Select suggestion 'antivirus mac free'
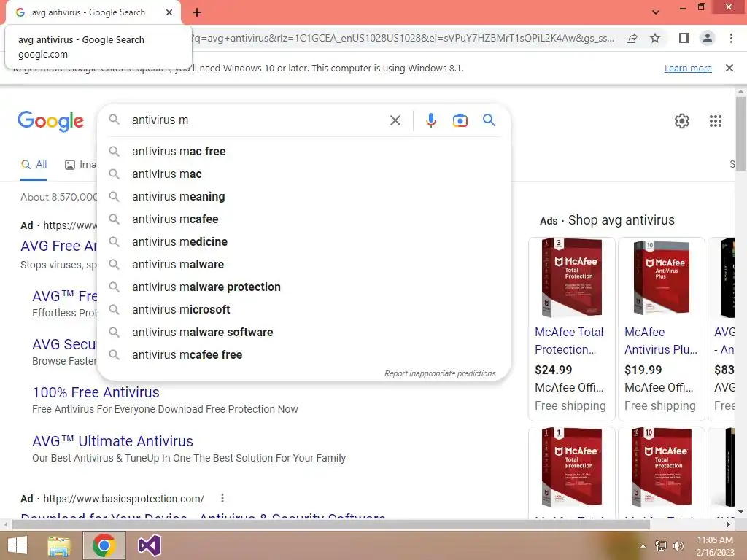The width and height of the screenshot is (747, 560). pyautogui.click(x=304, y=152)
